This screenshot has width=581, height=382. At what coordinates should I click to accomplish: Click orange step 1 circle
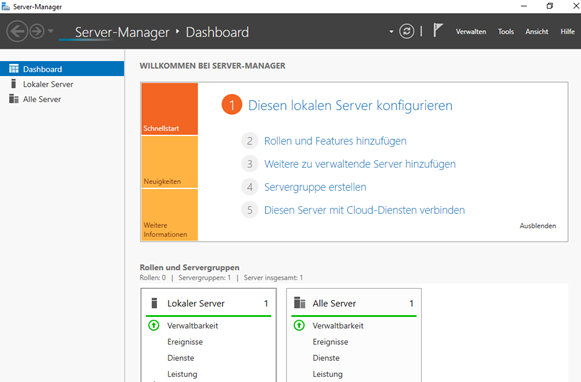(x=232, y=105)
